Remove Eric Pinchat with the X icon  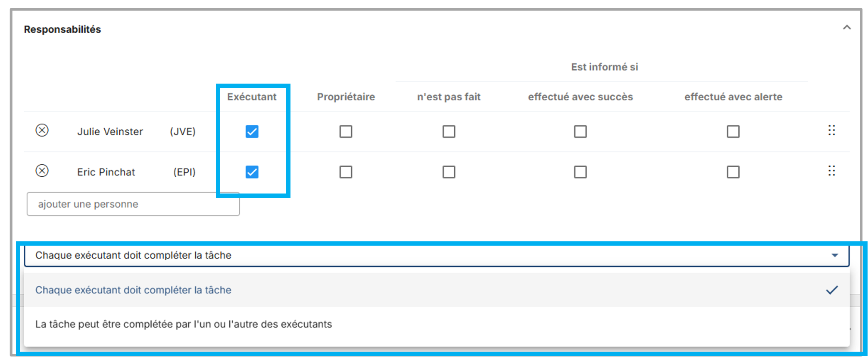[42, 171]
